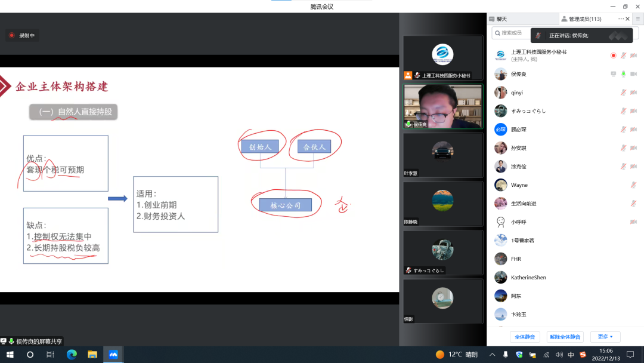Click the 创始人 box on the shared slide

pos(260,147)
